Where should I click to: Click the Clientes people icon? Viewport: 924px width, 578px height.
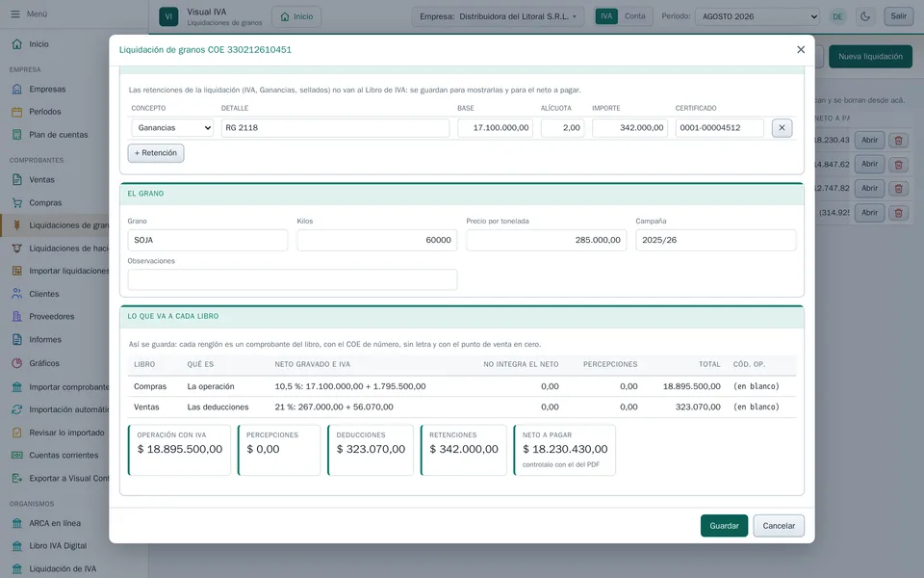coord(17,294)
